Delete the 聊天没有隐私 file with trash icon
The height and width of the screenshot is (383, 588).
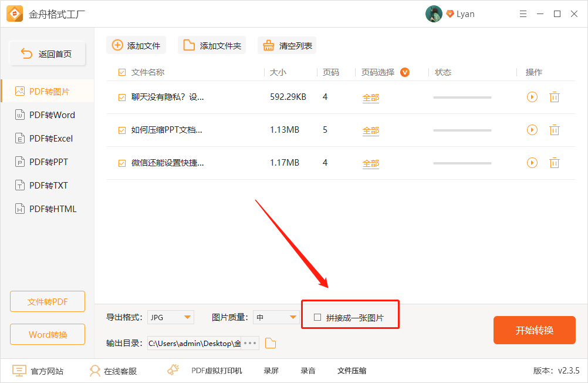(554, 98)
